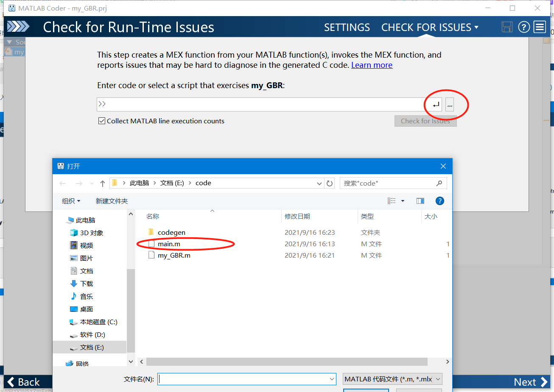554x392 pixels.
Task: Click the refresh icon next to the address bar
Action: (330, 183)
